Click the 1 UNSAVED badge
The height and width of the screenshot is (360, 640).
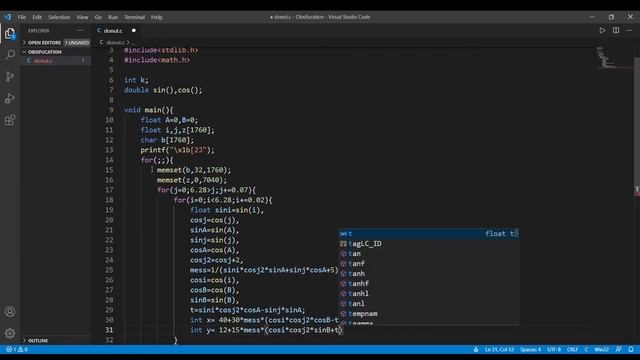pyautogui.click(x=77, y=42)
